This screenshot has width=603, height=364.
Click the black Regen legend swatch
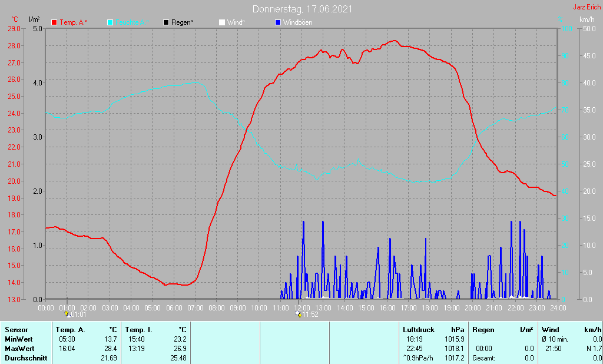(x=166, y=22)
